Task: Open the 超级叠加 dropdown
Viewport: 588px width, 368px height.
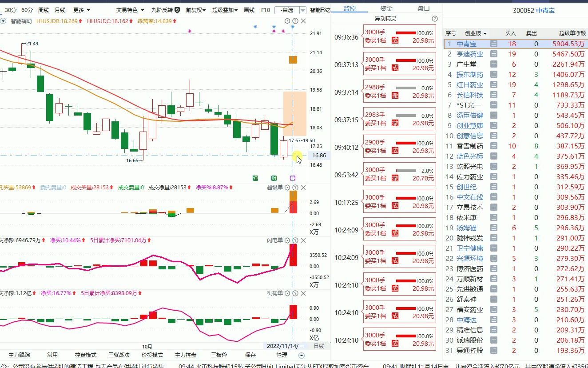Action: click(x=225, y=10)
